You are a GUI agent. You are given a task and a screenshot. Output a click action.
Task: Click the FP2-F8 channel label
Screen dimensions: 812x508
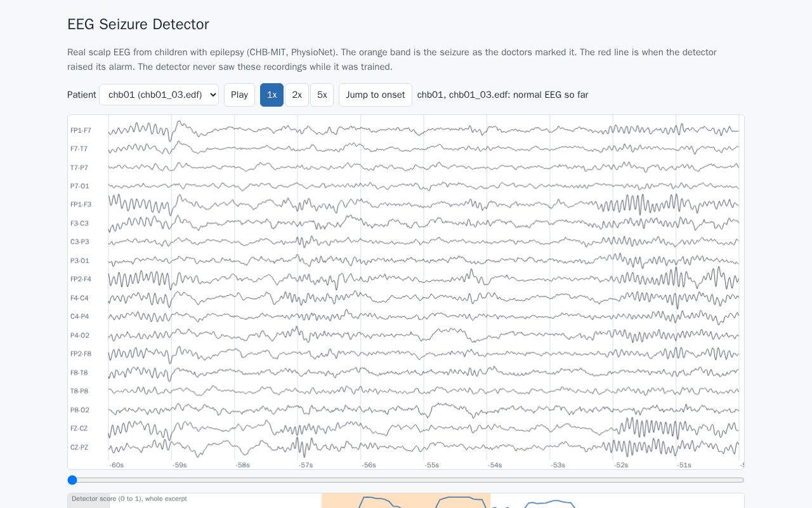click(x=81, y=354)
